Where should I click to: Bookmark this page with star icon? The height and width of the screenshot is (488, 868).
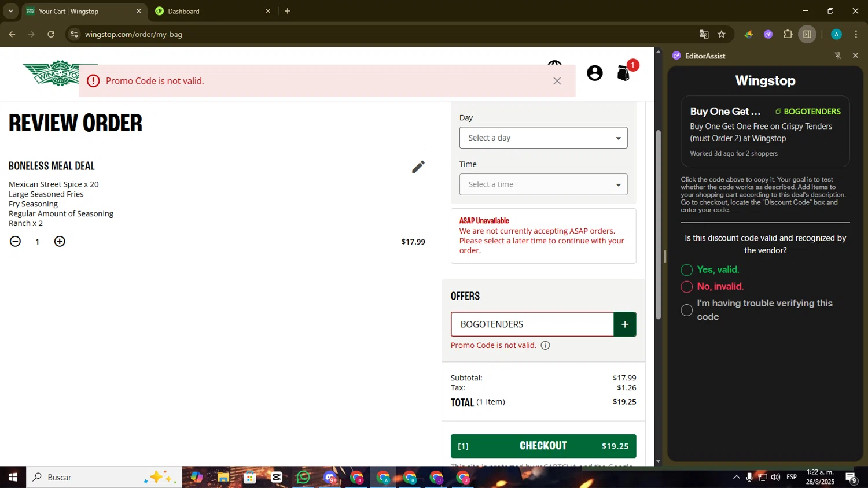[722, 34]
